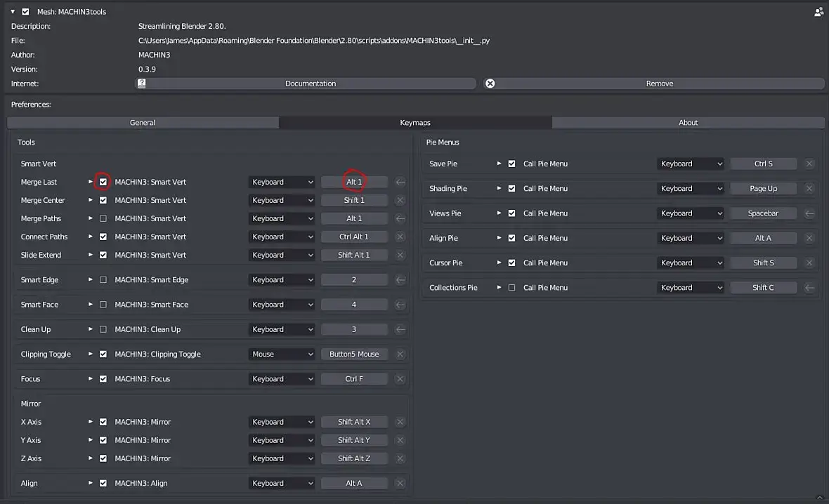Click the user icon at top right
Viewport: 829px width, 504px height.
818,12
